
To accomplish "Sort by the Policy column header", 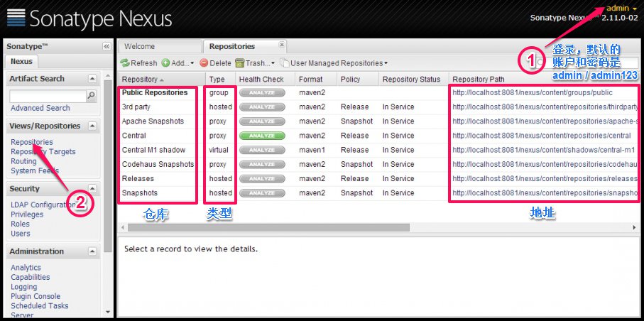I will 357,80.
